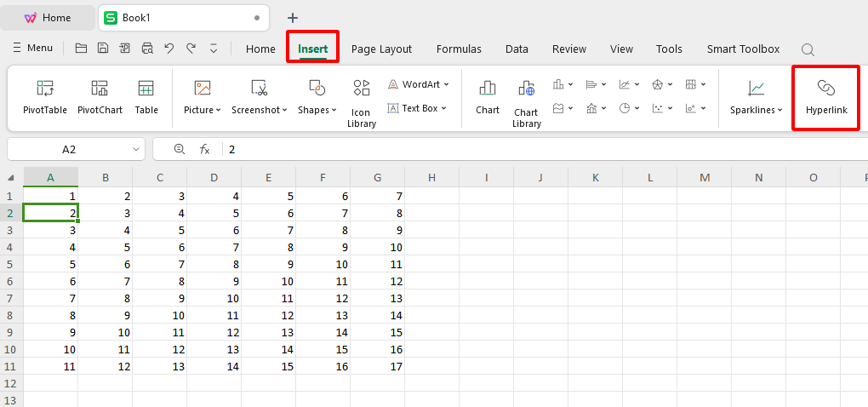
Task: Switch to the Formulas tab
Action: [x=459, y=49]
